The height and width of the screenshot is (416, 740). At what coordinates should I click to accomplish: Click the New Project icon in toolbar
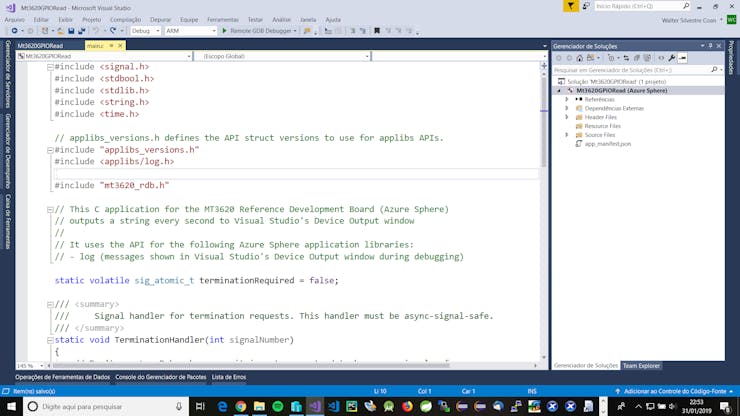(x=45, y=31)
